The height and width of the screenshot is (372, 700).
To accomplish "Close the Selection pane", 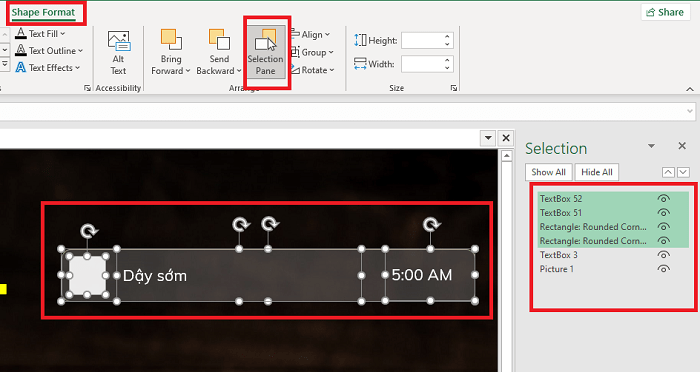I will pyautogui.click(x=682, y=146).
